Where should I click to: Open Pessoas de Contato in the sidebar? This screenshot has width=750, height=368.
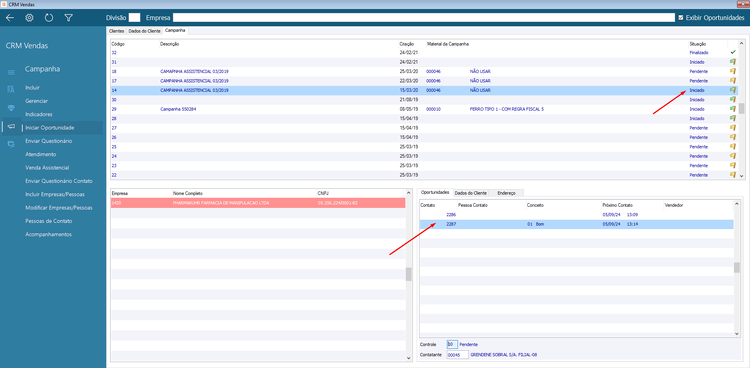49,222
